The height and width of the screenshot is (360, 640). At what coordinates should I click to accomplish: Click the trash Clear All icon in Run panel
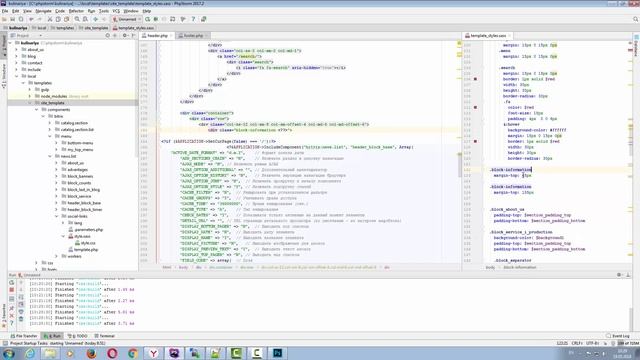click(x=21, y=319)
